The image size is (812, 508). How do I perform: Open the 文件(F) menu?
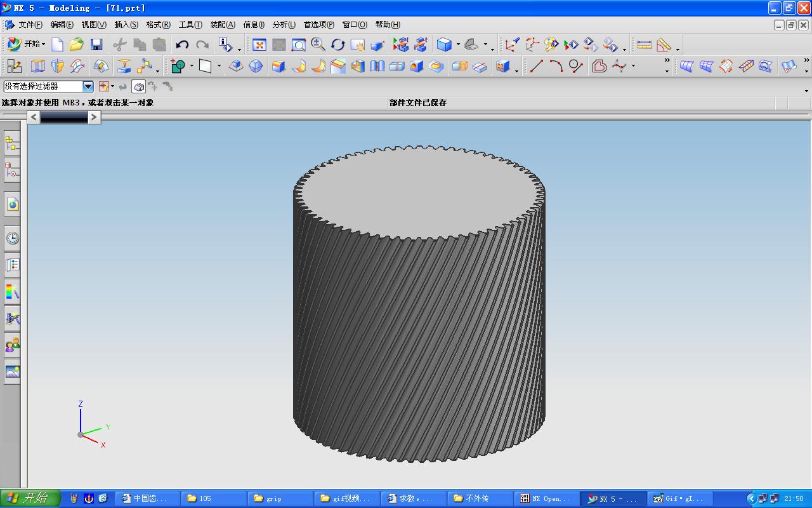pos(30,25)
